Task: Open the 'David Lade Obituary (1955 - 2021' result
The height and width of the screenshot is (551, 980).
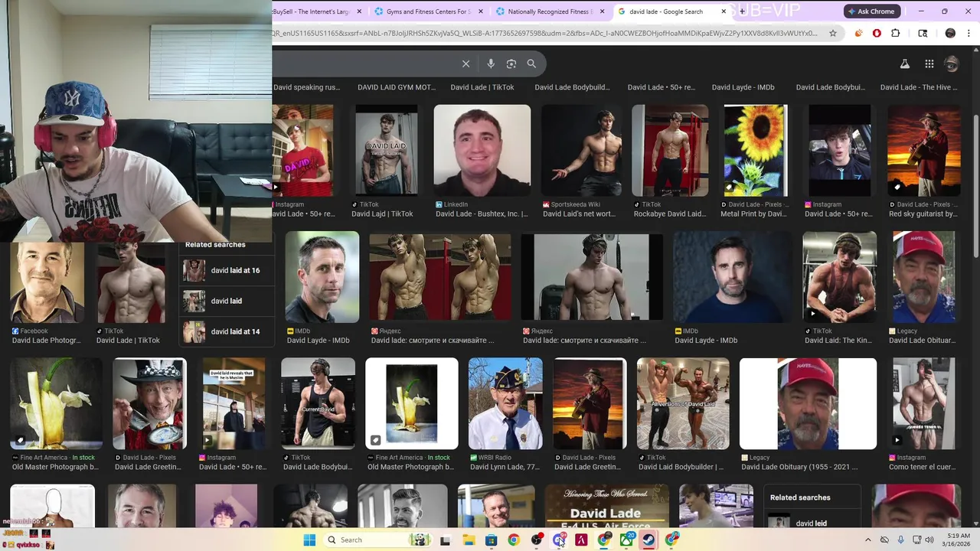Action: coord(808,403)
